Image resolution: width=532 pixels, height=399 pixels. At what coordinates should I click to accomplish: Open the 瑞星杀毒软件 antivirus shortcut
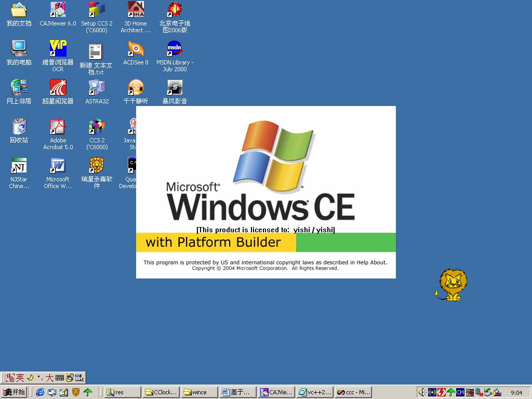click(x=97, y=173)
